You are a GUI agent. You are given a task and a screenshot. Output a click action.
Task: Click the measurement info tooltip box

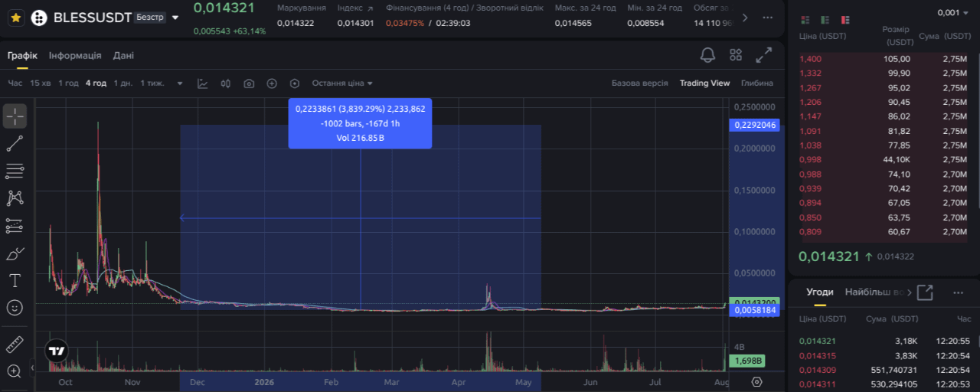(x=360, y=123)
